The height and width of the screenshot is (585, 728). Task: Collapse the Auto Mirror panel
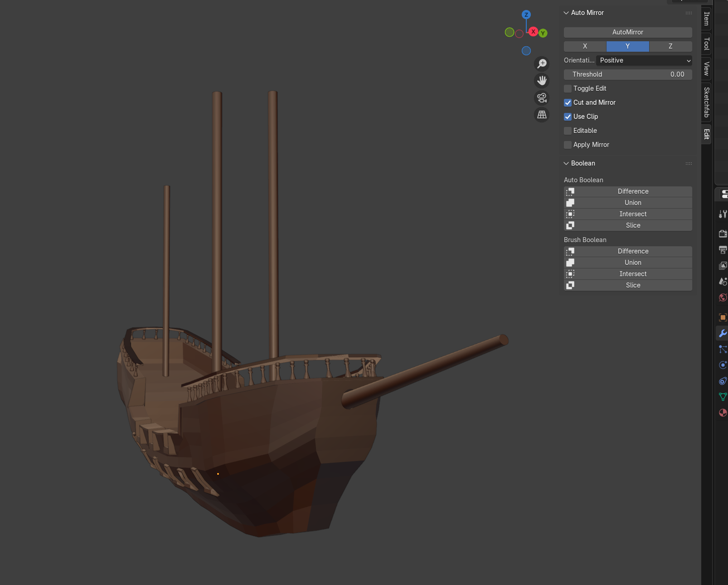(x=566, y=13)
